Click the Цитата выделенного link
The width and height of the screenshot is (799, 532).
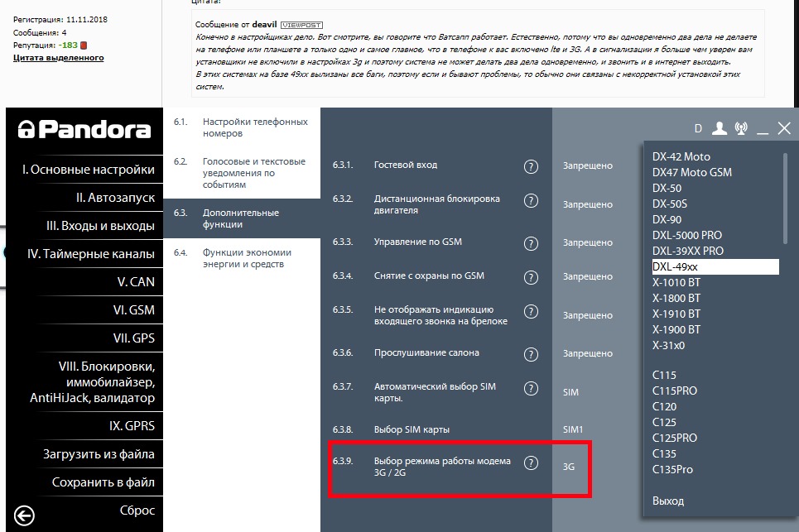pos(58,58)
